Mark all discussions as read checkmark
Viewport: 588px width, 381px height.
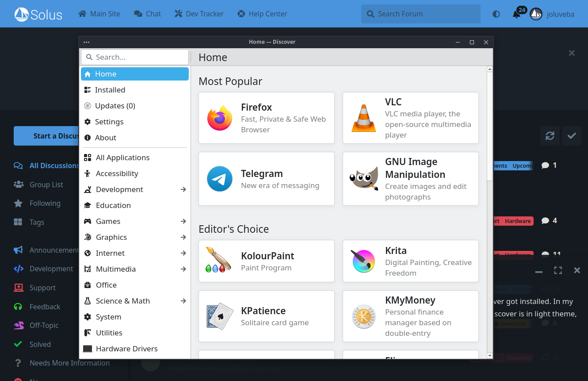[572, 136]
